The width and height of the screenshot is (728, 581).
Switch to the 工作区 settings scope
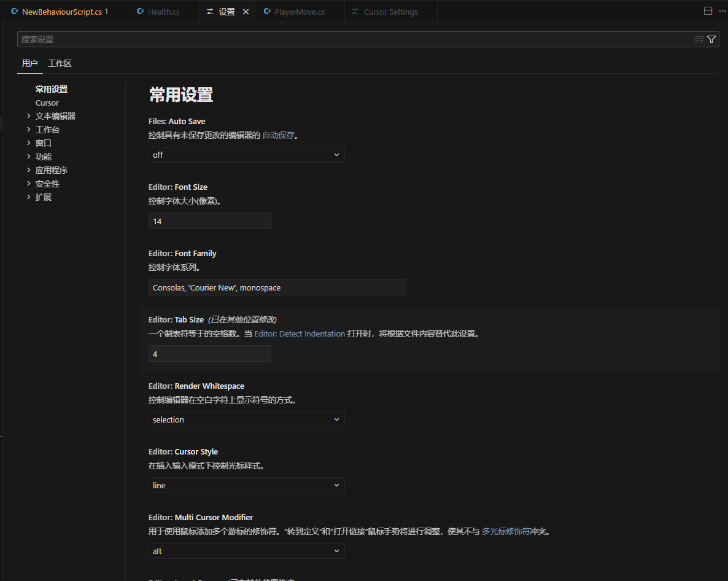coord(60,63)
